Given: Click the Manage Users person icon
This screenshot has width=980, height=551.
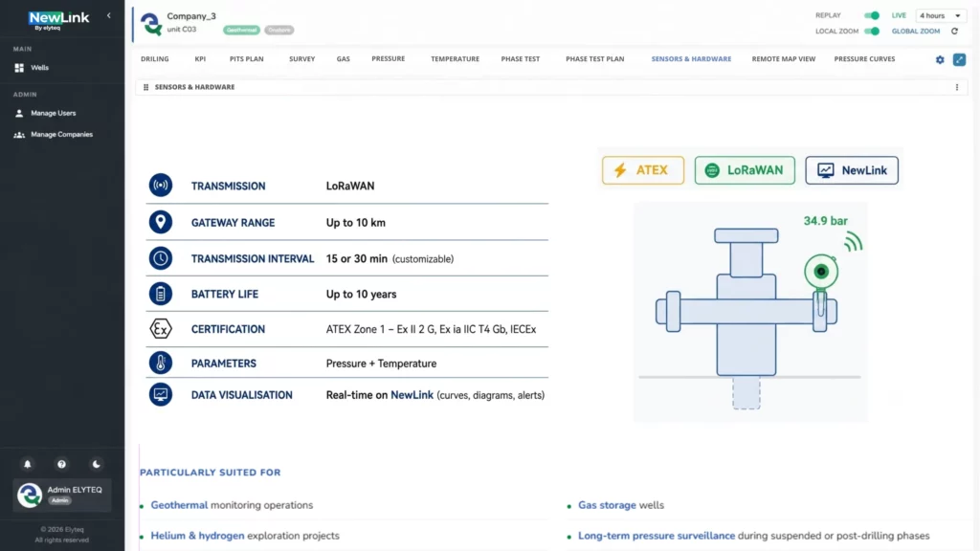Looking at the screenshot, I should 19,113.
